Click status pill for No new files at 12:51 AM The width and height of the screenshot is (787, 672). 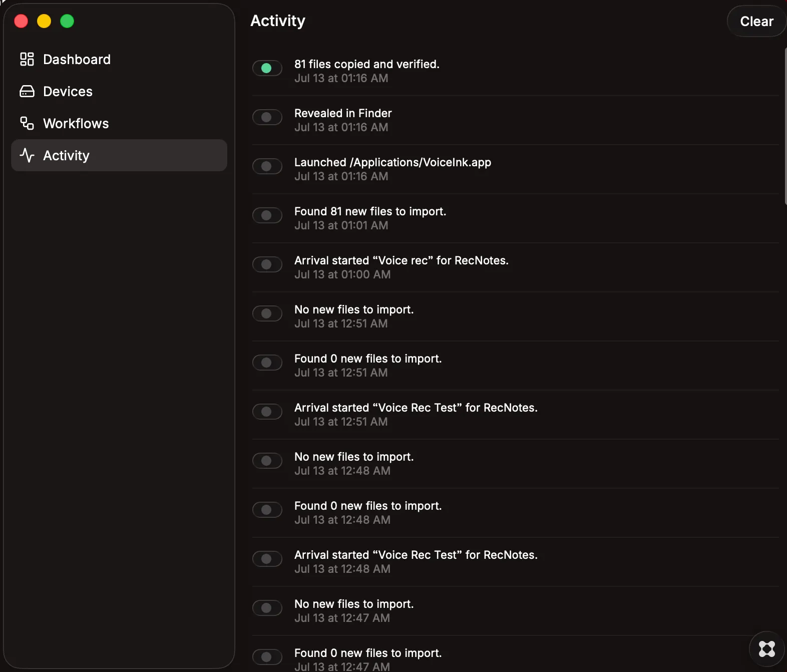(267, 313)
